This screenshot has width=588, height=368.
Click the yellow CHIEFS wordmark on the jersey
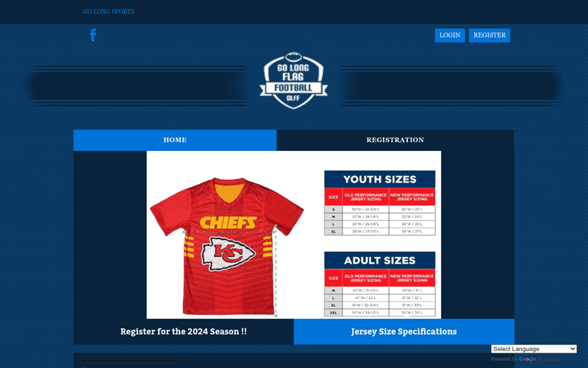tap(228, 222)
